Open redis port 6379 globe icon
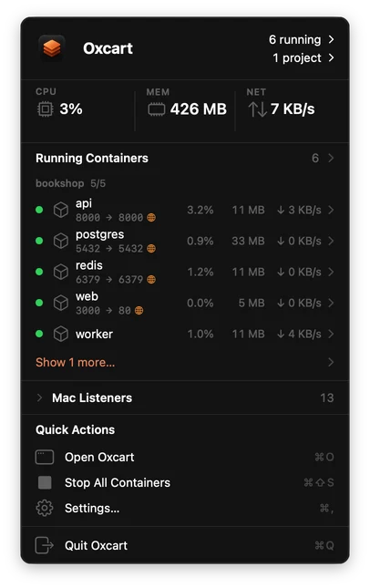This screenshot has width=370, height=588. [151, 279]
